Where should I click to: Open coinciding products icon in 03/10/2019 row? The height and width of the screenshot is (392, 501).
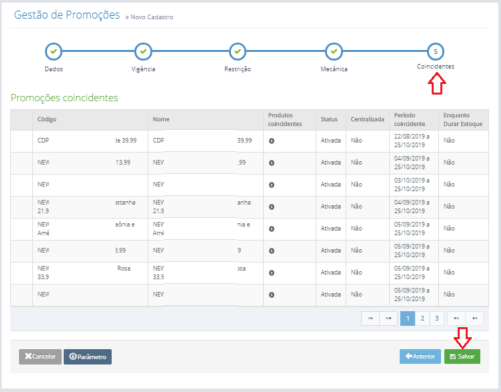pos(272,185)
